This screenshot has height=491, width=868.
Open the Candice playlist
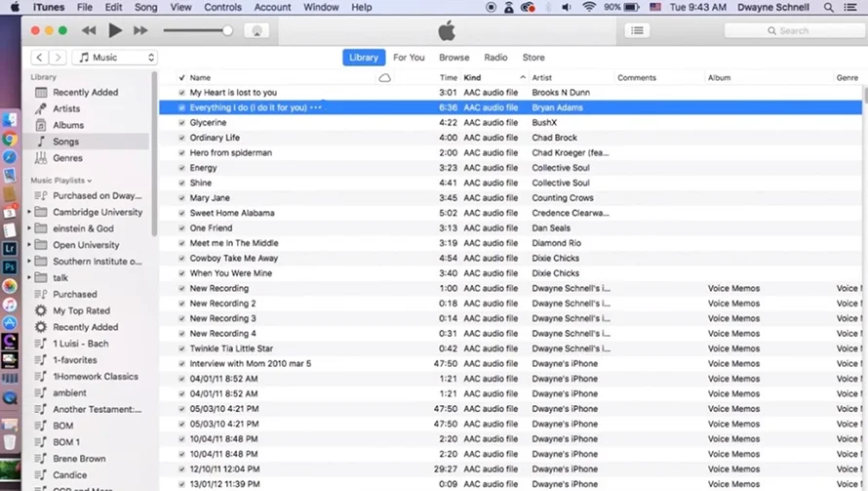pos(70,475)
